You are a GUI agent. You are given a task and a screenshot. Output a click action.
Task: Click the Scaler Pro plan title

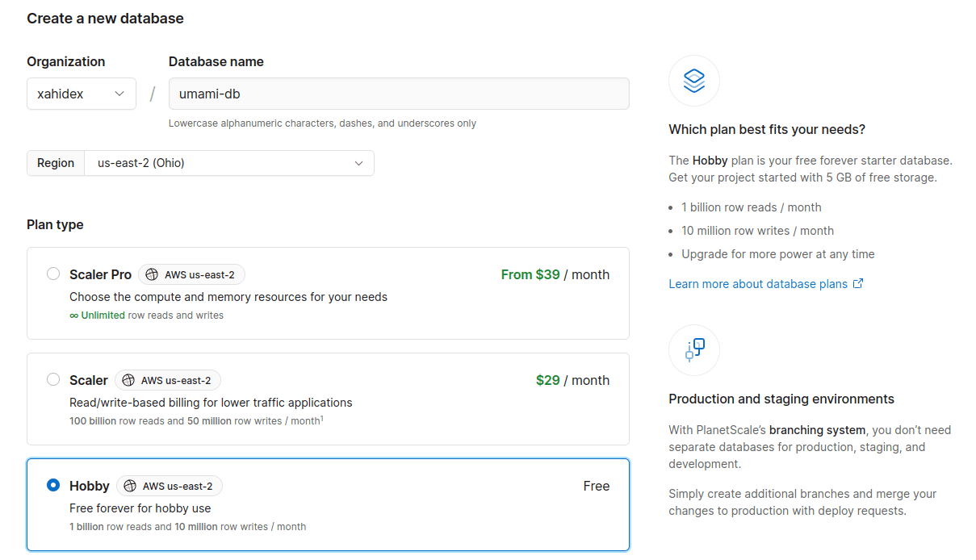pyautogui.click(x=100, y=274)
